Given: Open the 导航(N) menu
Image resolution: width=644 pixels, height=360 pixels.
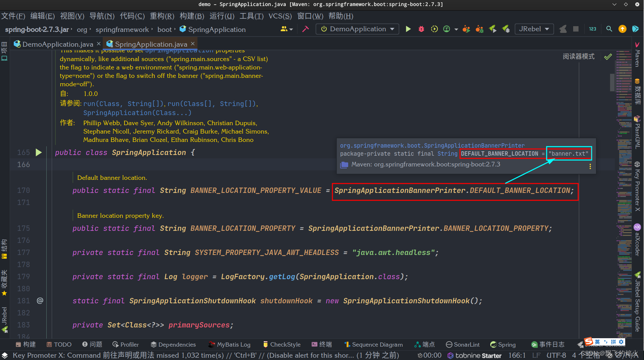Looking at the screenshot, I should pyautogui.click(x=102, y=16).
